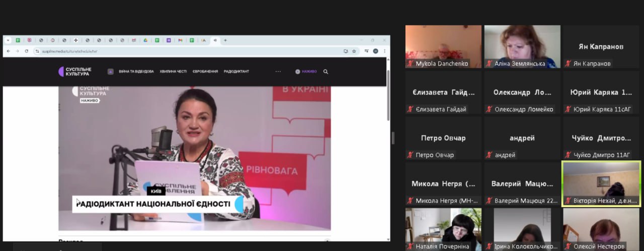Click the Chrome profile avatar

click(375, 51)
